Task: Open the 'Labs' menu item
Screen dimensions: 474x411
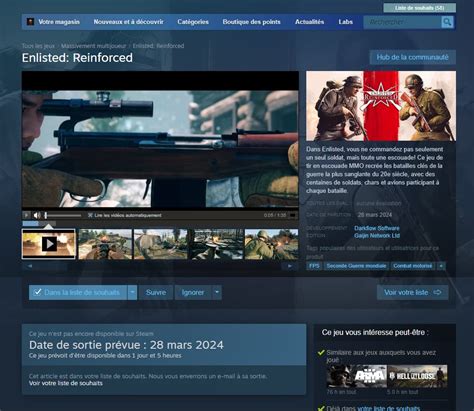Action: click(x=345, y=22)
